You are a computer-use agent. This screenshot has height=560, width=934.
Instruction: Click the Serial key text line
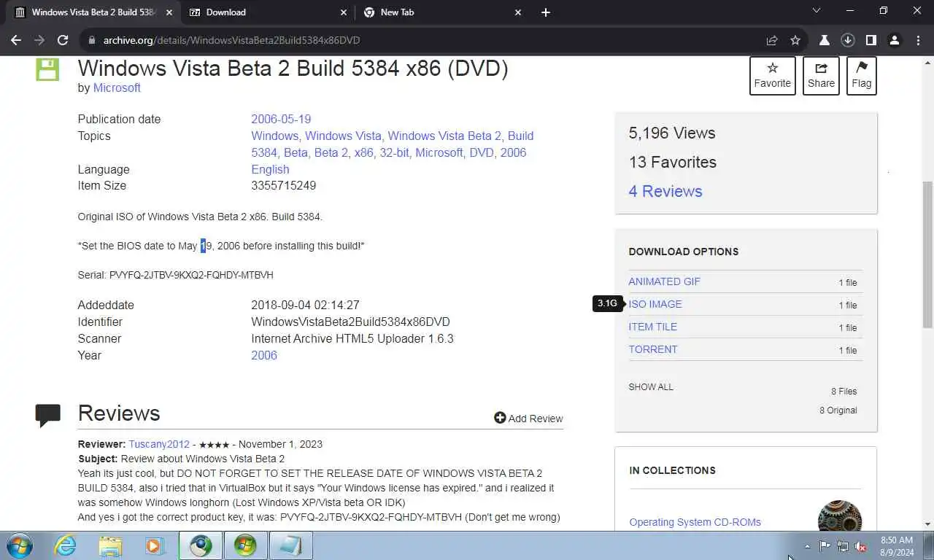click(x=175, y=275)
